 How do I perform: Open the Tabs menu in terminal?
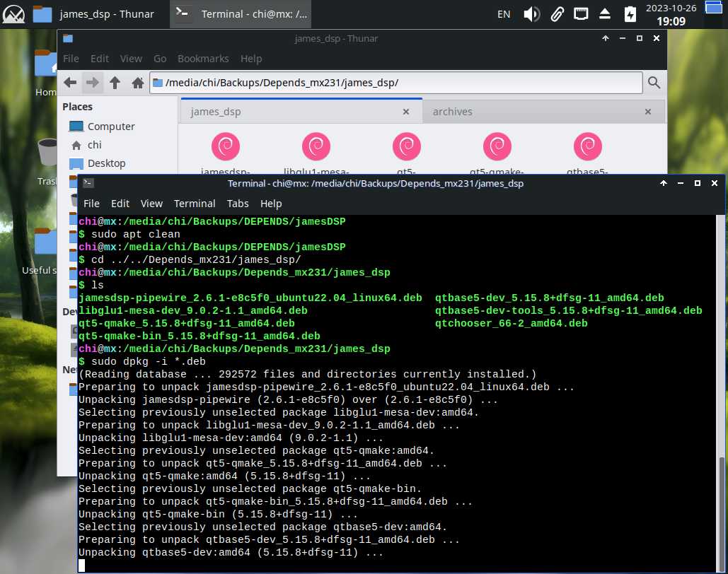pyautogui.click(x=238, y=204)
